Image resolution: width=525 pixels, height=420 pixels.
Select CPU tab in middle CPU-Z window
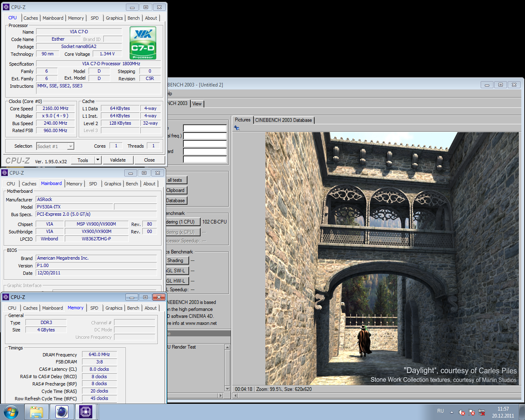tap(11, 184)
